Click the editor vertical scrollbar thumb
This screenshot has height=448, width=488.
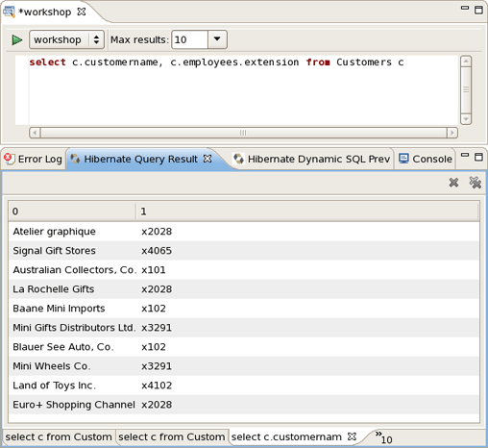[x=466, y=89]
